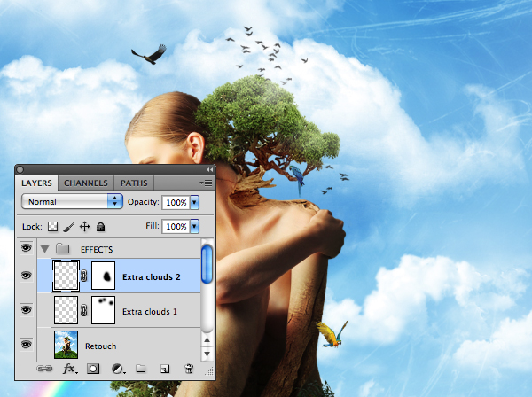The image size is (532, 397).
Task: Switch to the Paths tab
Action: (x=134, y=183)
